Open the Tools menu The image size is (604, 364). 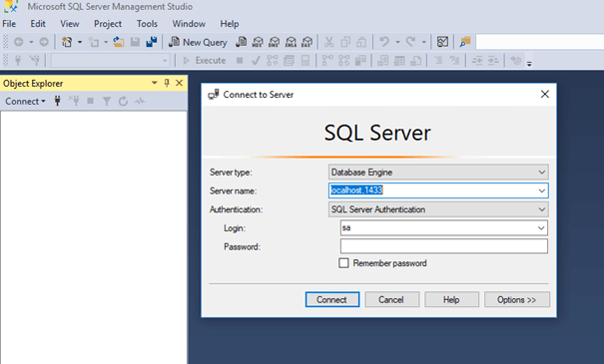pos(147,24)
